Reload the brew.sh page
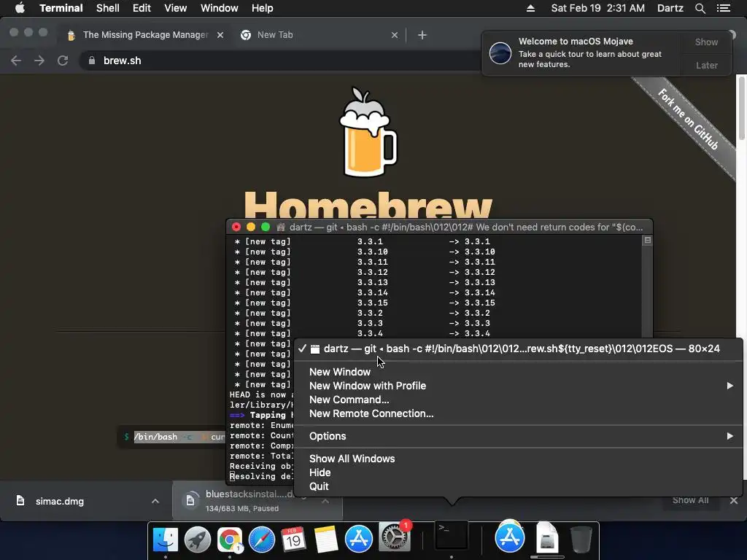Screen dimensions: 747x560 (63, 61)
